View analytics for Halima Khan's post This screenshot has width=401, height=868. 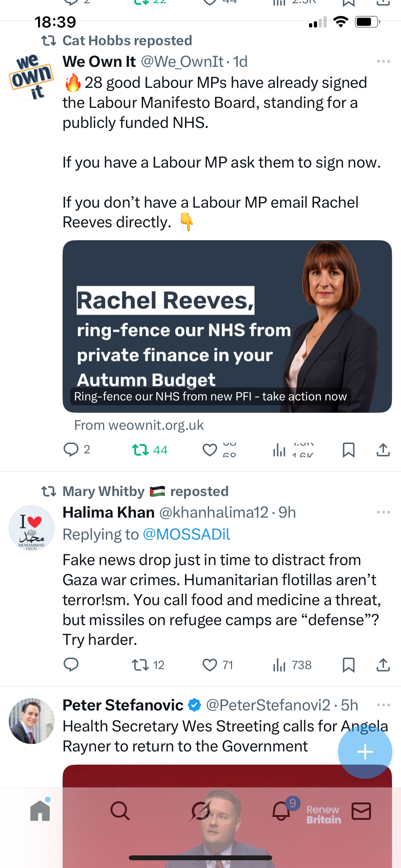279,665
